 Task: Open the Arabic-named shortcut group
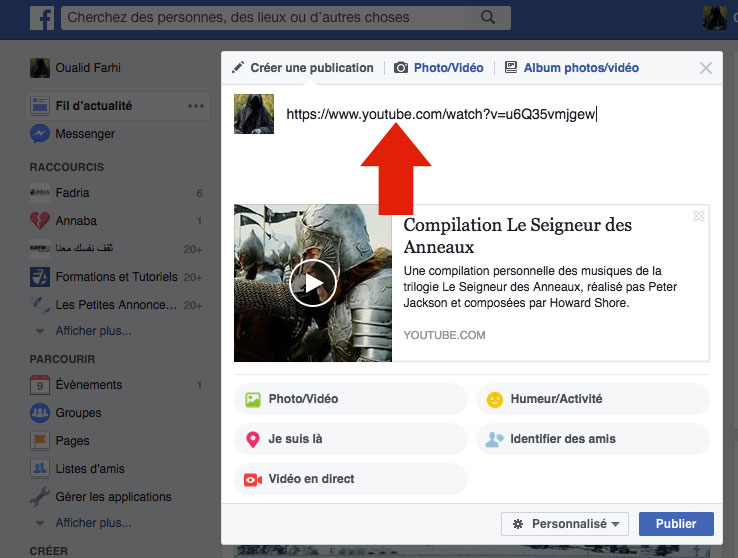84,248
